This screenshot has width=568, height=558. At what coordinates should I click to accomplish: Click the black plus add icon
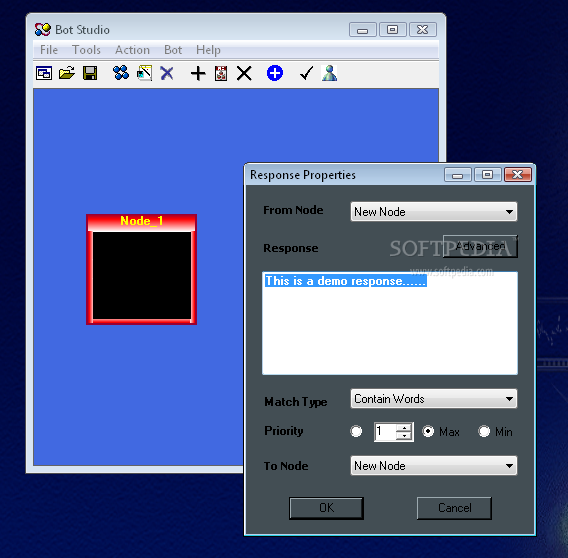click(198, 74)
